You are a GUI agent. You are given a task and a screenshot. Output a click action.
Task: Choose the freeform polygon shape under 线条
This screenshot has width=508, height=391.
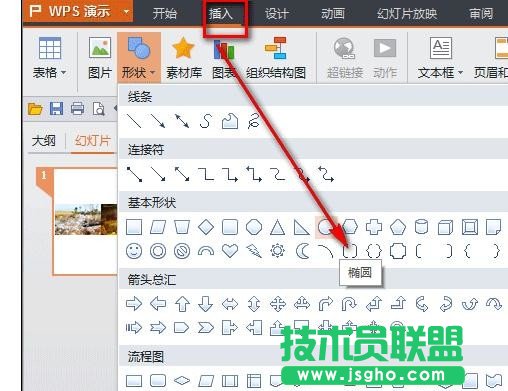(230, 121)
